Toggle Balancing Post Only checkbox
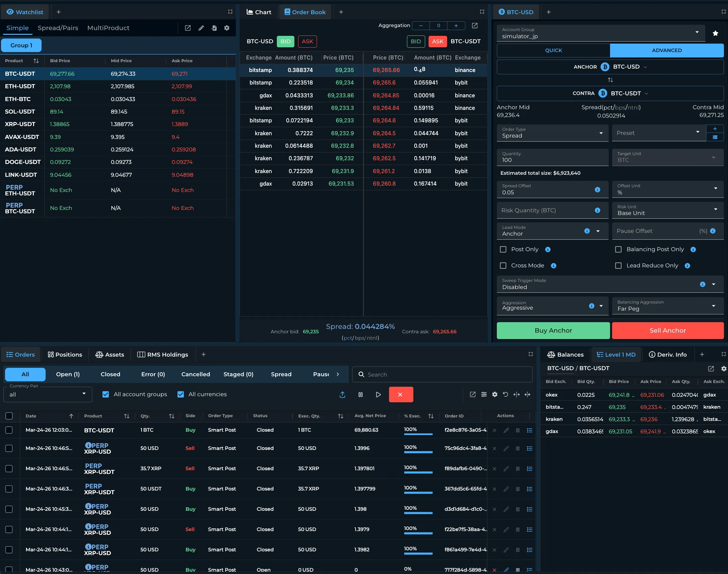Image resolution: width=728 pixels, height=574 pixels. (618, 249)
